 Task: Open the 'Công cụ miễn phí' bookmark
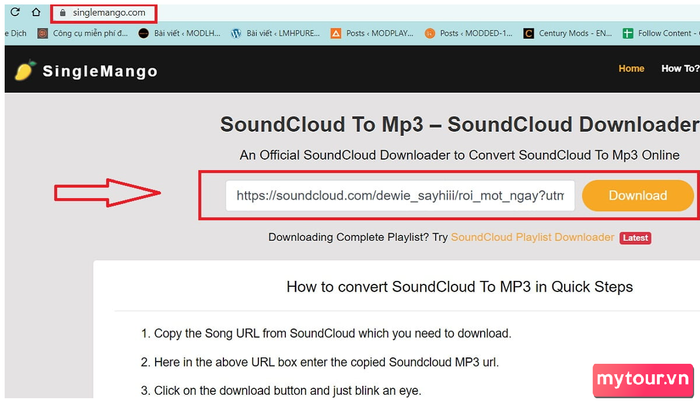click(x=83, y=33)
